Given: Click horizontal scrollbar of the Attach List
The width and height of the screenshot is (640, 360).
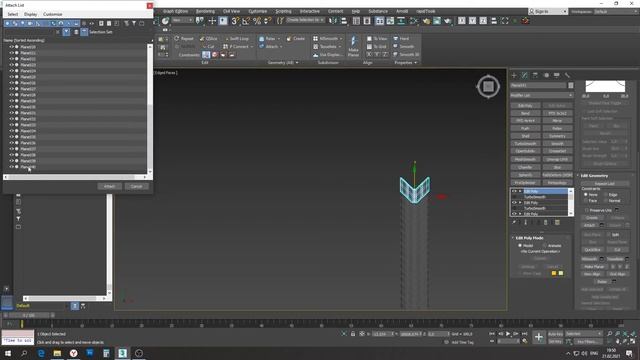Looking at the screenshot, I should pos(76,177).
